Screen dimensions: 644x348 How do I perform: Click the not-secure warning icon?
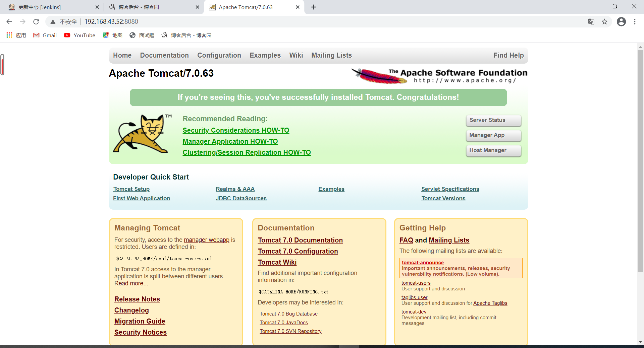(53, 22)
